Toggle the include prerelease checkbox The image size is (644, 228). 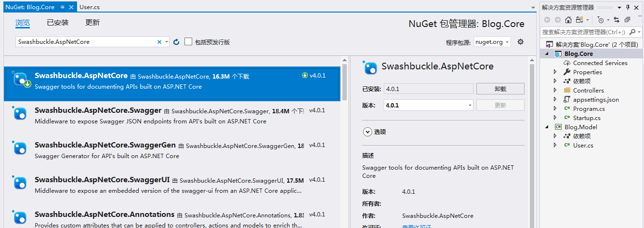[x=188, y=42]
